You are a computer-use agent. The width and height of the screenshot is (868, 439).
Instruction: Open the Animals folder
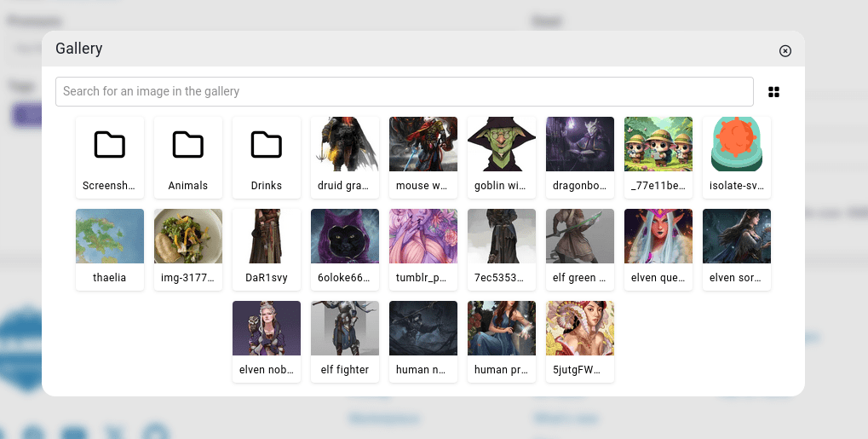point(188,158)
